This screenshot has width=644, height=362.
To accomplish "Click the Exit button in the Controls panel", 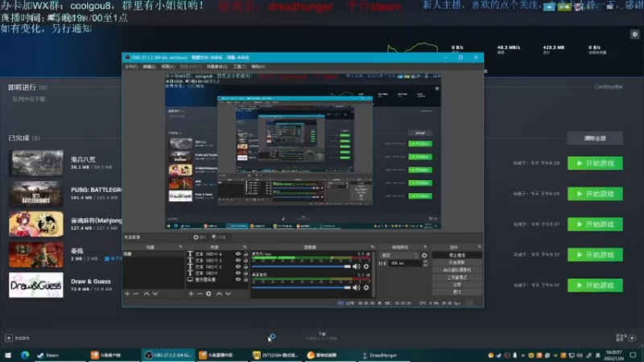I will [456, 292].
